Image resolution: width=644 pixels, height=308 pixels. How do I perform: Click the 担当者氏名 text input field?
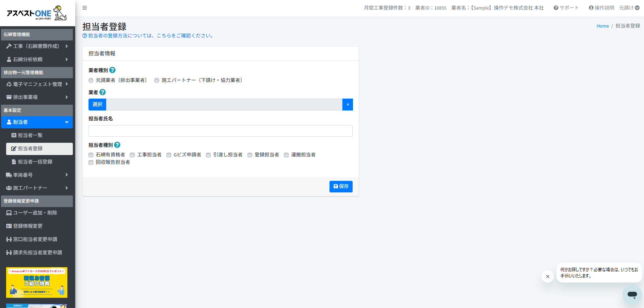click(220, 131)
